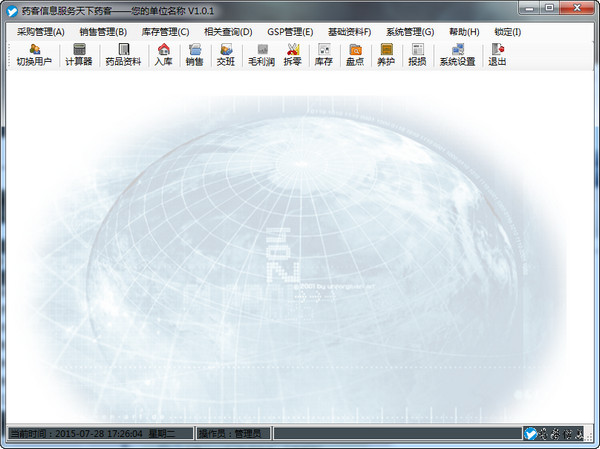Open 药品资料 drug information
Viewport: 600px width, 449px height.
[124, 55]
